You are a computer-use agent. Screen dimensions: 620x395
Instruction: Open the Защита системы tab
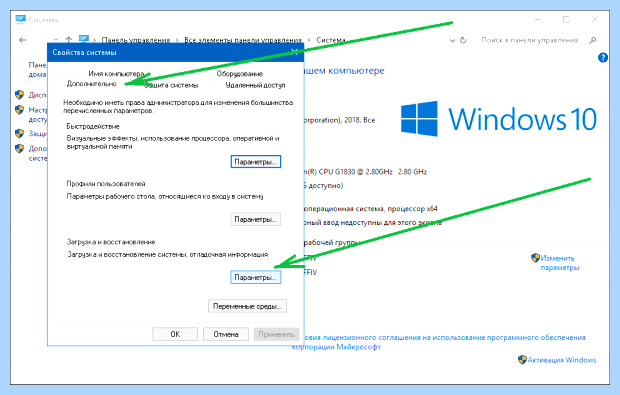[x=171, y=85]
